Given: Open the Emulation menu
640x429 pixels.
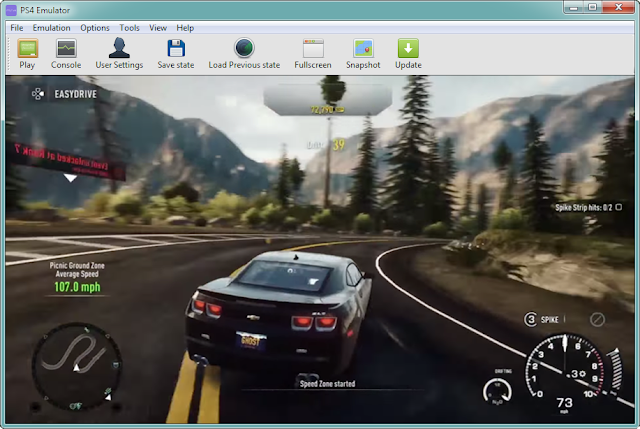Looking at the screenshot, I should pyautogui.click(x=51, y=28).
